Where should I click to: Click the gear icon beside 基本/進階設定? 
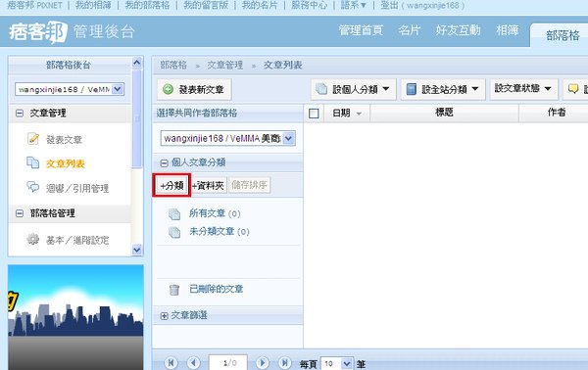pyautogui.click(x=33, y=239)
